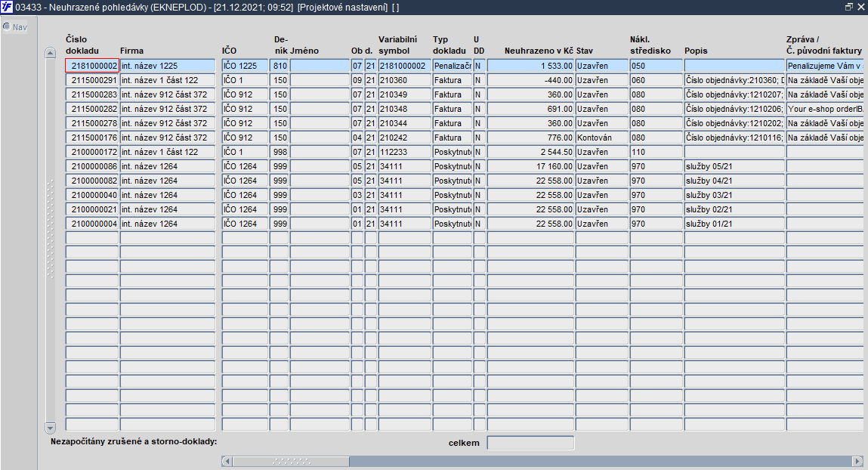Image resolution: width=868 pixels, height=470 pixels.
Task: Click the vertical scrollbar dotted thumb
Action: coord(51,229)
